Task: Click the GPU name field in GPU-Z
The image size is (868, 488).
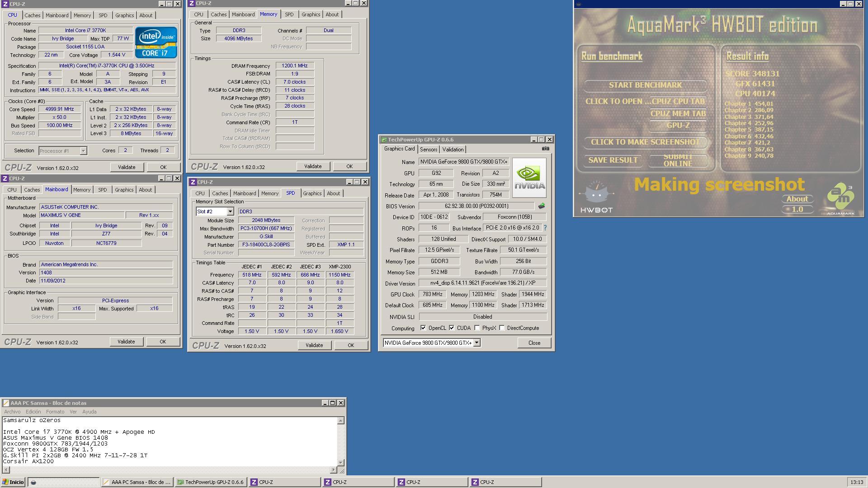Action: coord(464,162)
